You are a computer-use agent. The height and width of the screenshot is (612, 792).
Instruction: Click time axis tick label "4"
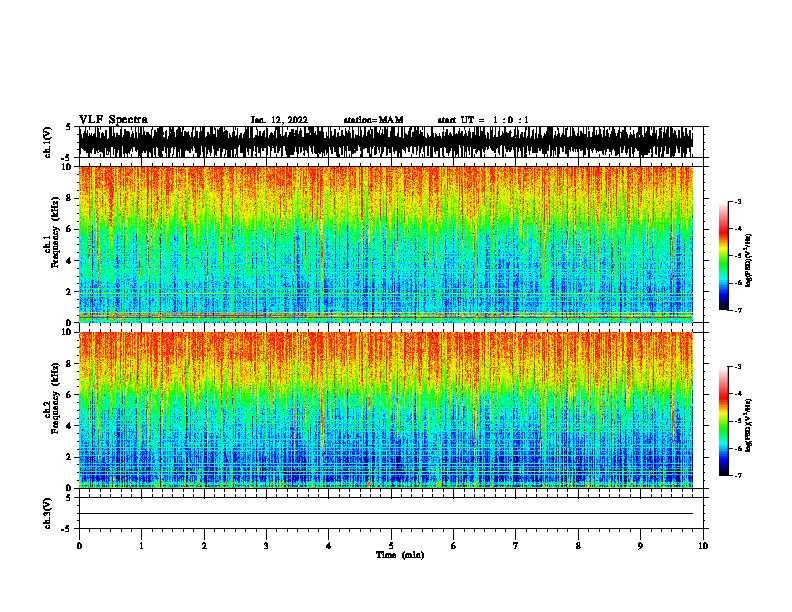(329, 546)
